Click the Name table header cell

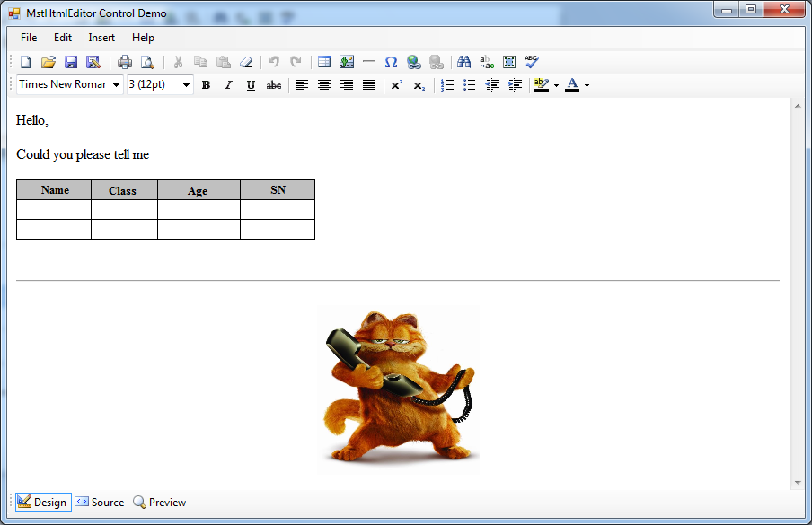point(54,190)
